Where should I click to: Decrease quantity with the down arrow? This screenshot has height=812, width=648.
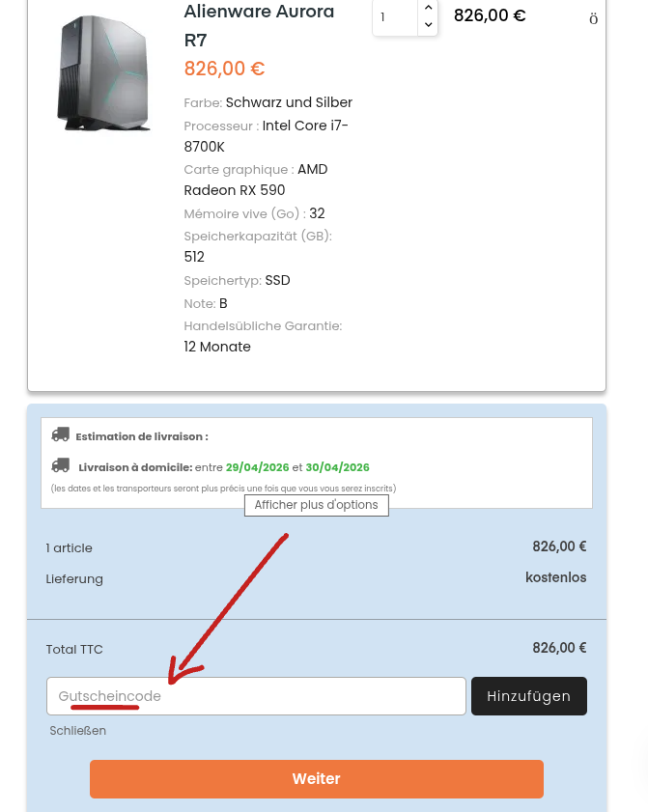pyautogui.click(x=428, y=24)
